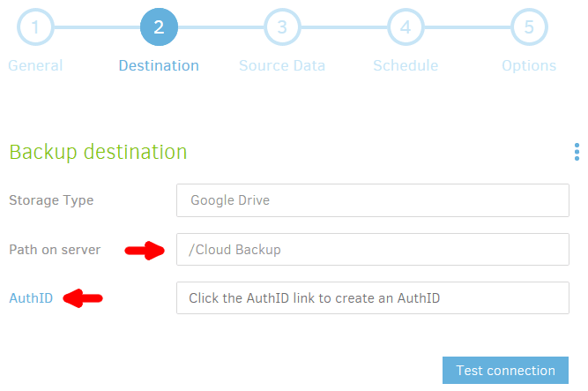Click into the Path on server field
The height and width of the screenshot is (391, 588).
coord(373,250)
